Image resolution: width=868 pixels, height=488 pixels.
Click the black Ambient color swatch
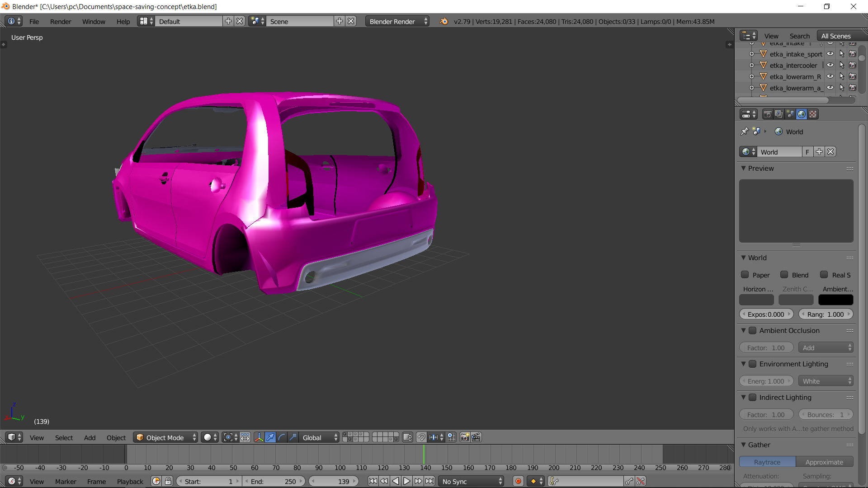(835, 300)
